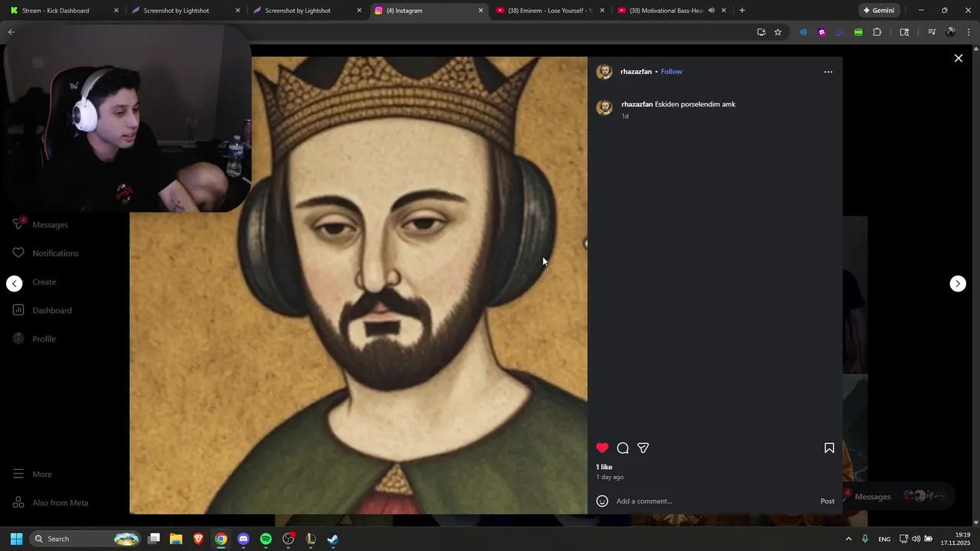980x551 pixels.
Task: Open the Gemini button in Chrome
Action: click(879, 11)
